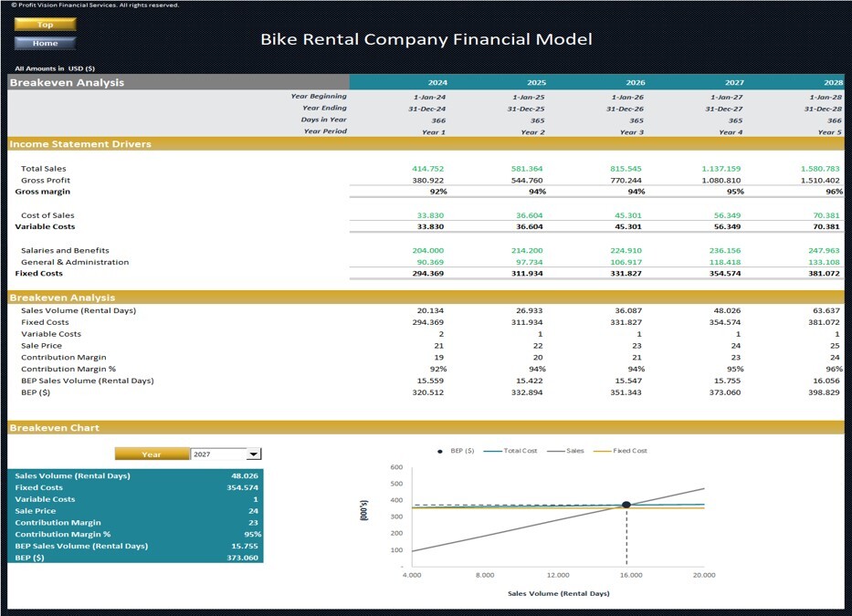Select the 2026 column header

(636, 82)
